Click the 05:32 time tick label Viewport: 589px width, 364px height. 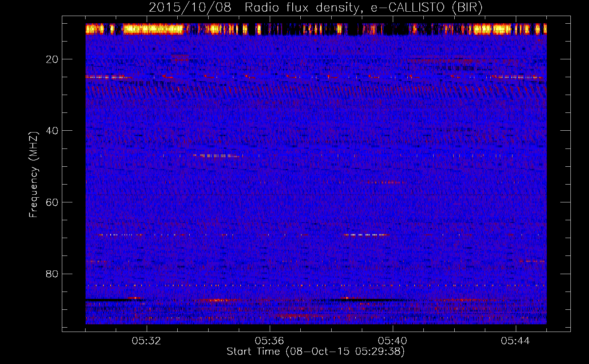tap(146, 341)
